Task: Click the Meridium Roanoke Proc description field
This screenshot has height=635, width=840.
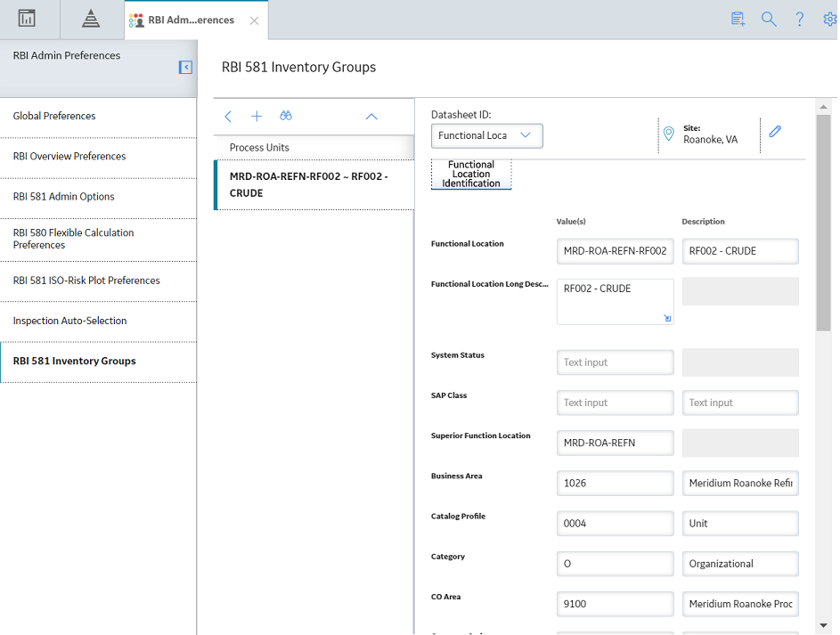Action: [x=740, y=604]
